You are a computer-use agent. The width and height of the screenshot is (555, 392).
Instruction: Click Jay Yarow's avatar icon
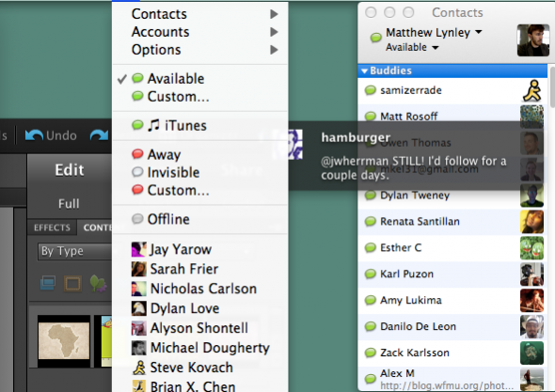139,249
